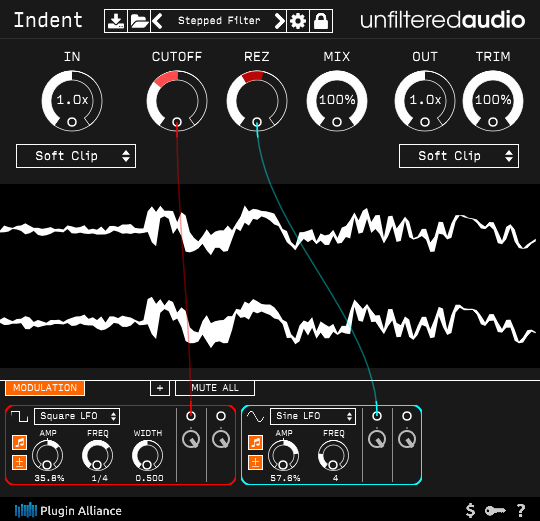Click the CUTOFF modulation input jack
Image resolution: width=540 pixels, height=521 pixels.
pyautogui.click(x=177, y=122)
